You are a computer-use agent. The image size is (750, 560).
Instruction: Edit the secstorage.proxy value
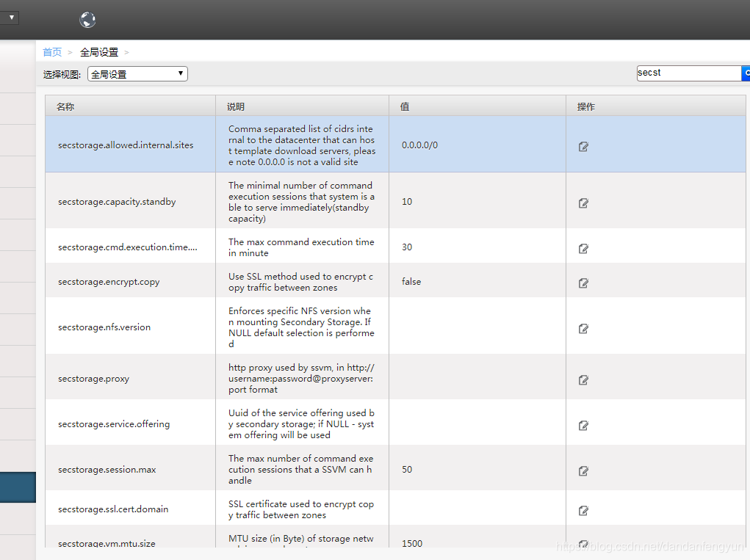(x=583, y=380)
